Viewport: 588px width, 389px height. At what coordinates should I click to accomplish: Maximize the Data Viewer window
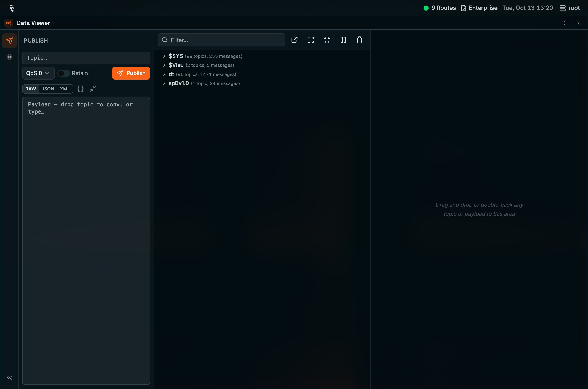point(567,23)
